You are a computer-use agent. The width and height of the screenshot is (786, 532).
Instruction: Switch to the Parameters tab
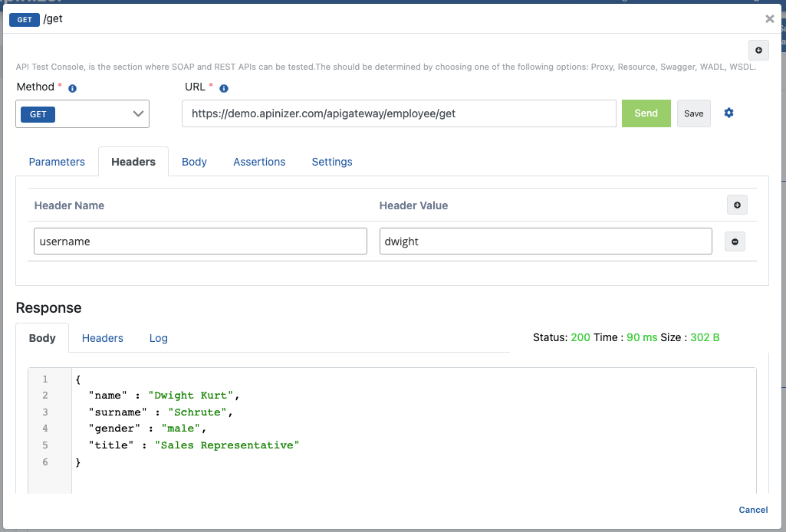pyautogui.click(x=57, y=162)
